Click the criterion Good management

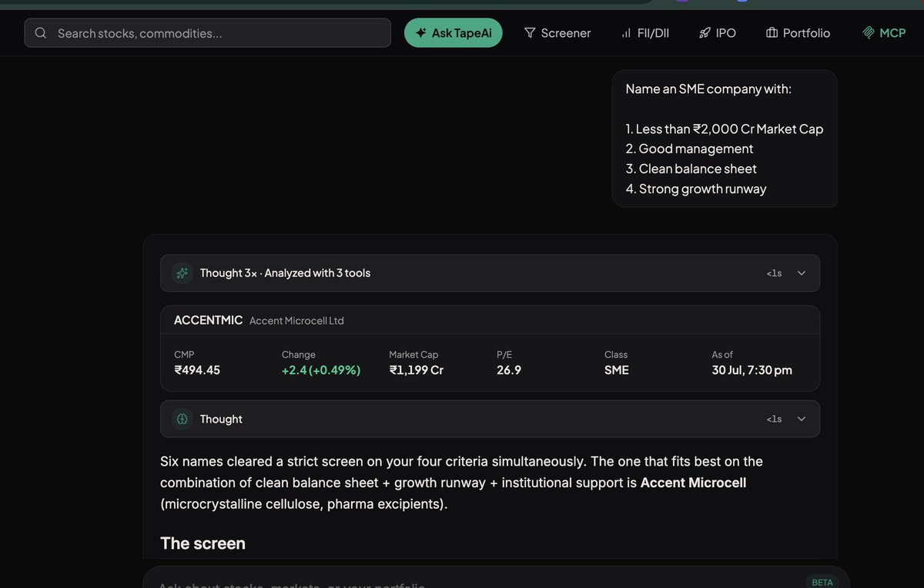tap(689, 149)
